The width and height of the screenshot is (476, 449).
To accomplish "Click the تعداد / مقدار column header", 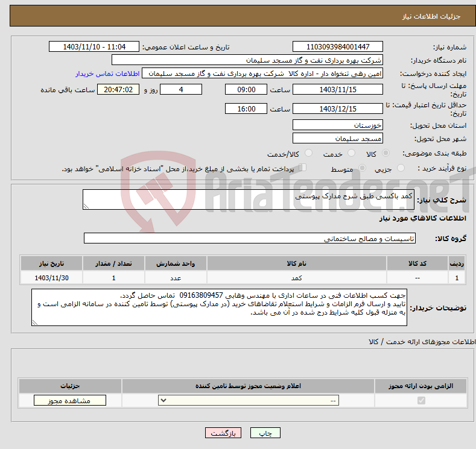I will [113, 263].
